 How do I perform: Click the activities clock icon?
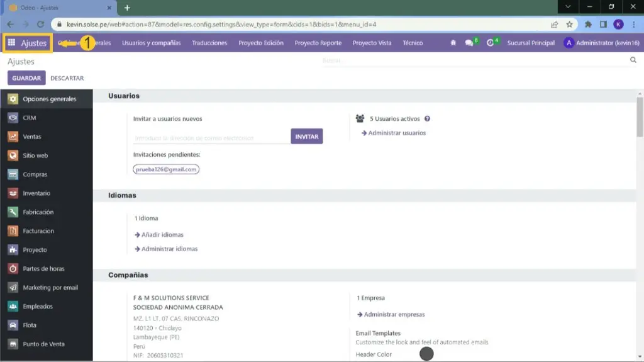pos(491,43)
